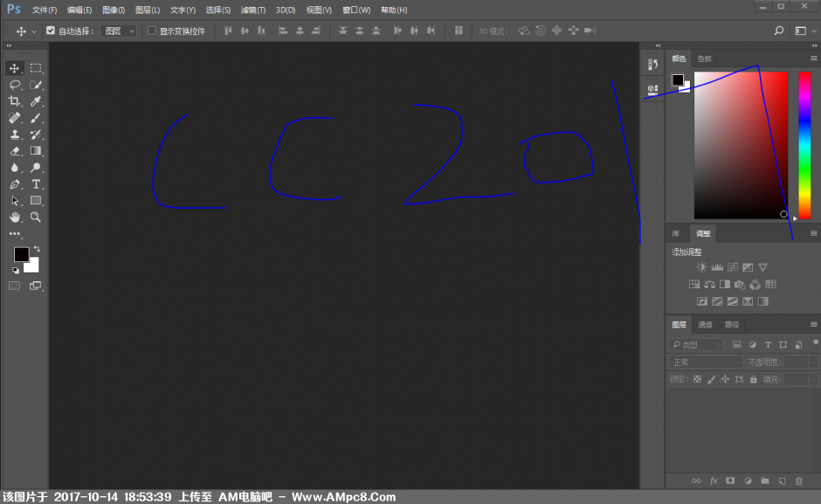Click the toolbox foreground black color swatch
This screenshot has height=504, width=821.
[x=20, y=254]
